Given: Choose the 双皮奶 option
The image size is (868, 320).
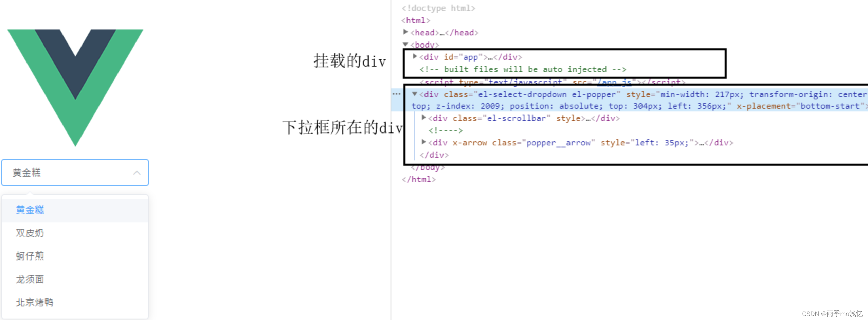Looking at the screenshot, I should coord(75,233).
